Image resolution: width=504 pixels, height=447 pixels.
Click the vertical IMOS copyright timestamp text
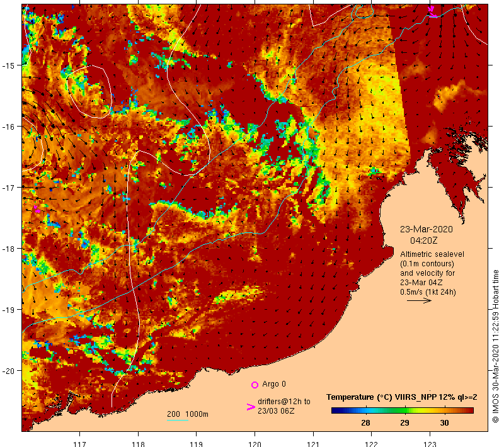[495, 346]
